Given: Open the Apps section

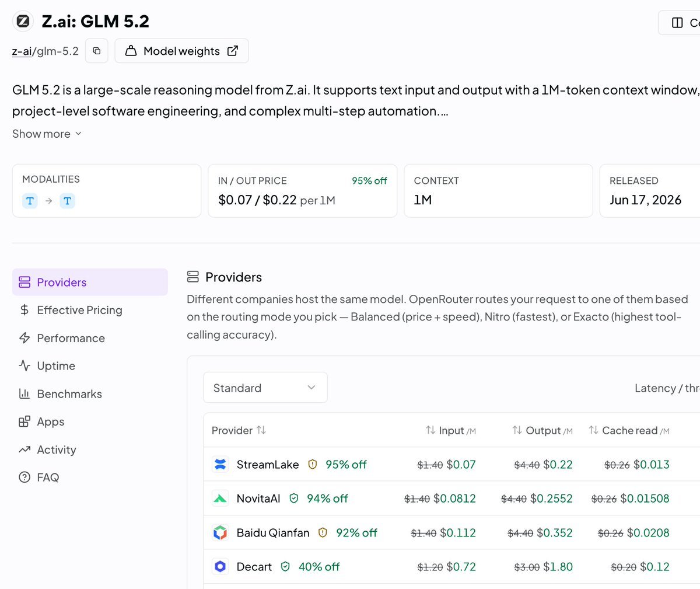Looking at the screenshot, I should (x=51, y=421).
